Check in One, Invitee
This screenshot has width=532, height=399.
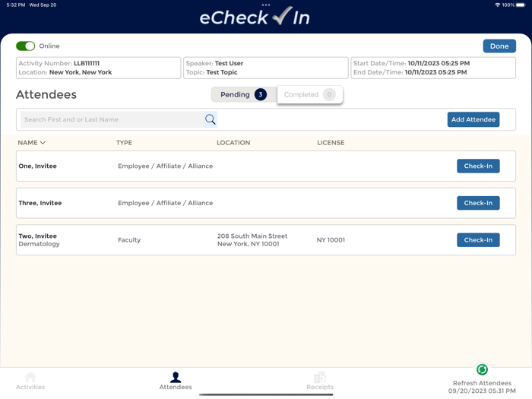(478, 166)
